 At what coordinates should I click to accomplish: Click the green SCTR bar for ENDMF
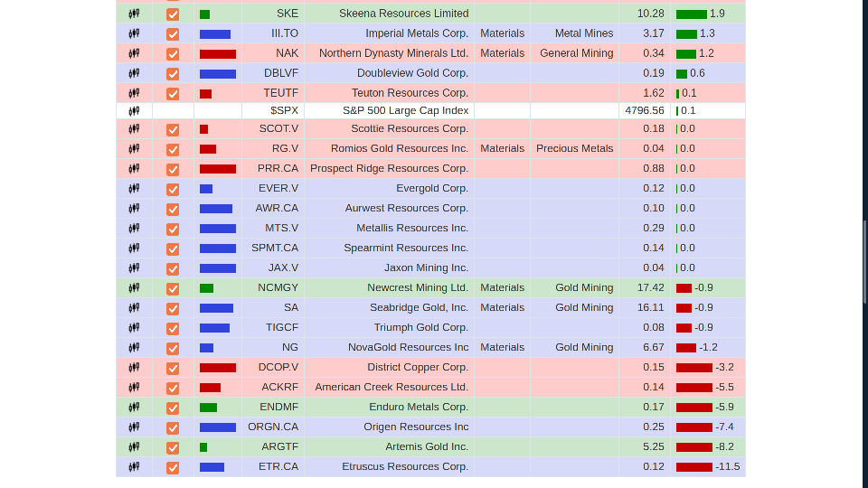tap(209, 408)
